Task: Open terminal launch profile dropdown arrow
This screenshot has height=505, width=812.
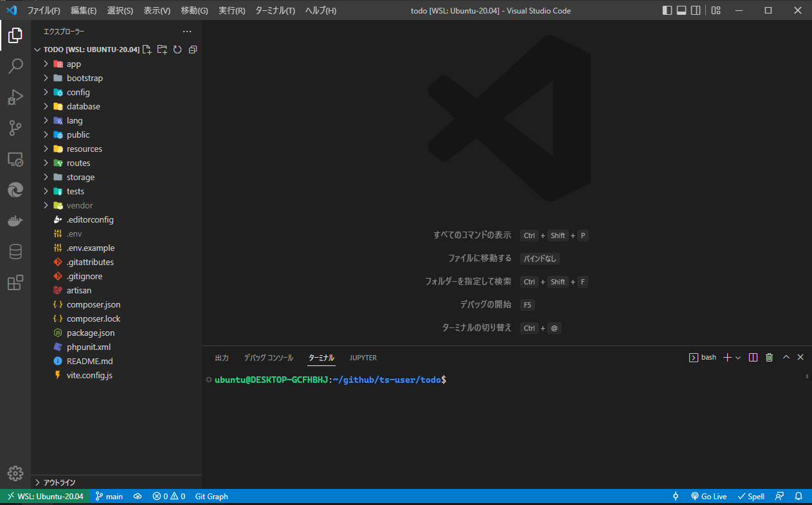Action: coord(738,357)
